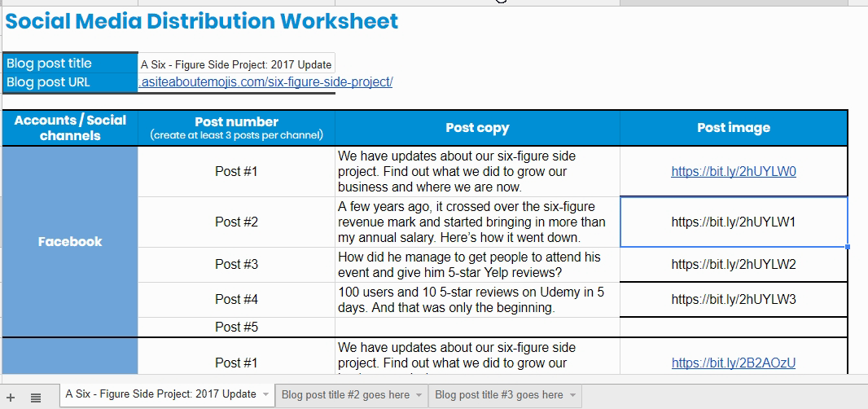Open the bit.ly/2hUYLW0 post image link

(x=733, y=172)
